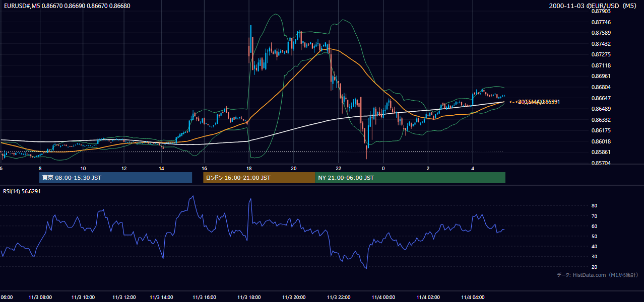The image size is (644, 302).
Task: Click the RSI level 50 scale label
Action: point(595,236)
